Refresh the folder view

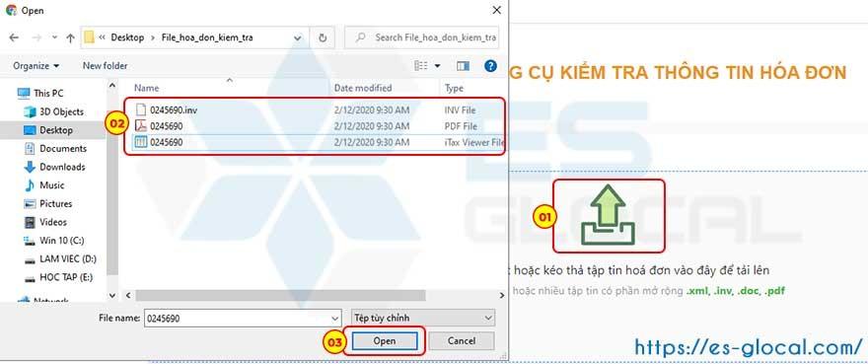pyautogui.click(x=323, y=37)
